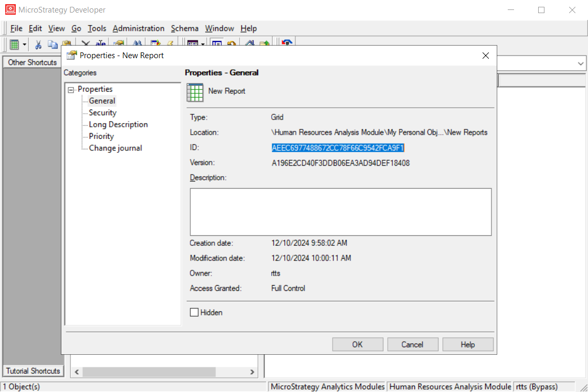Select the Properties root category

pyautogui.click(x=95, y=89)
